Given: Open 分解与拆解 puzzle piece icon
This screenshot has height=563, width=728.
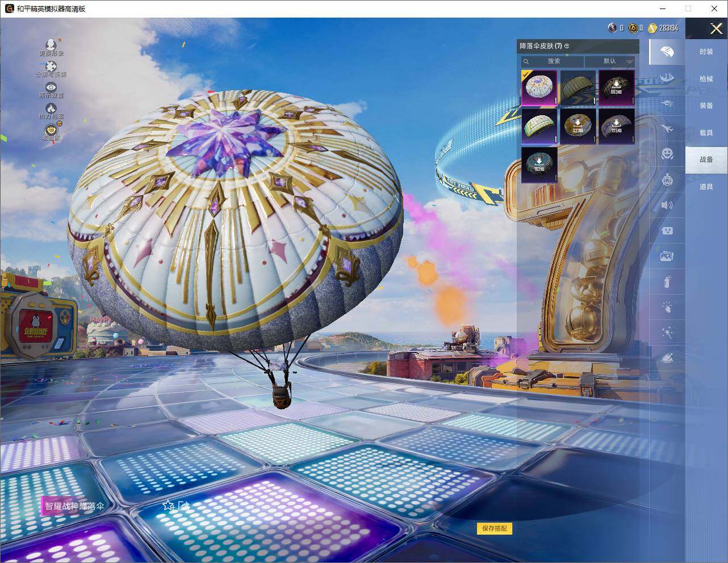Looking at the screenshot, I should [51, 67].
